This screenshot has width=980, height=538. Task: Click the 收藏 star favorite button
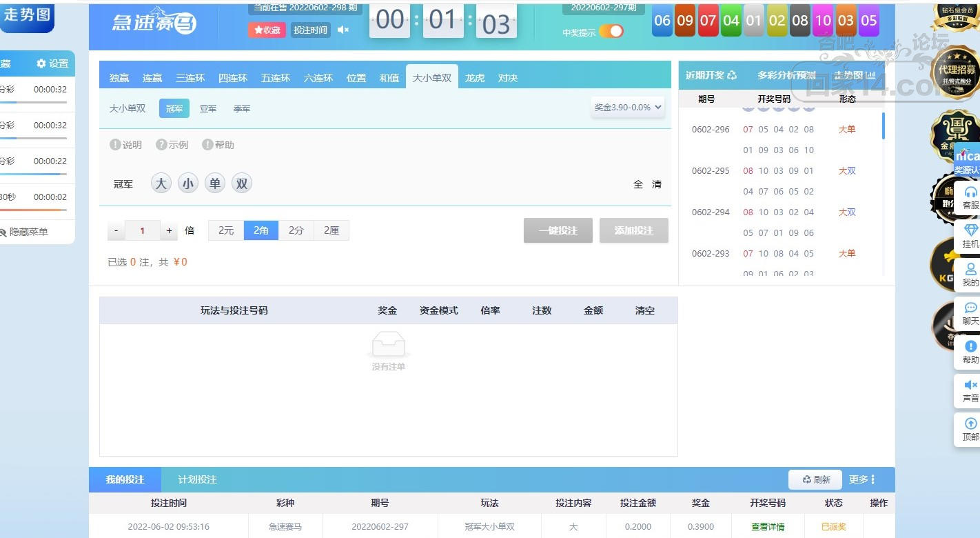coord(267,30)
